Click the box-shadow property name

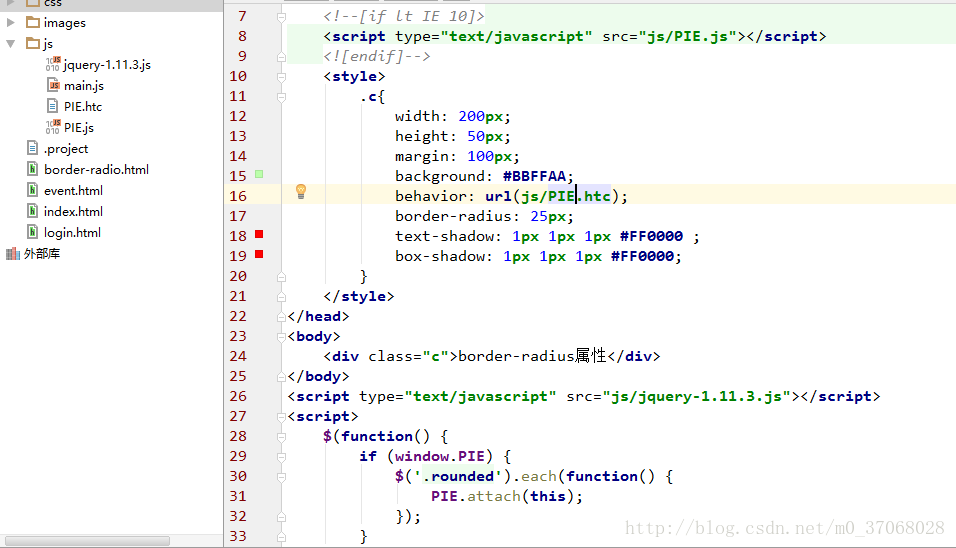439,257
